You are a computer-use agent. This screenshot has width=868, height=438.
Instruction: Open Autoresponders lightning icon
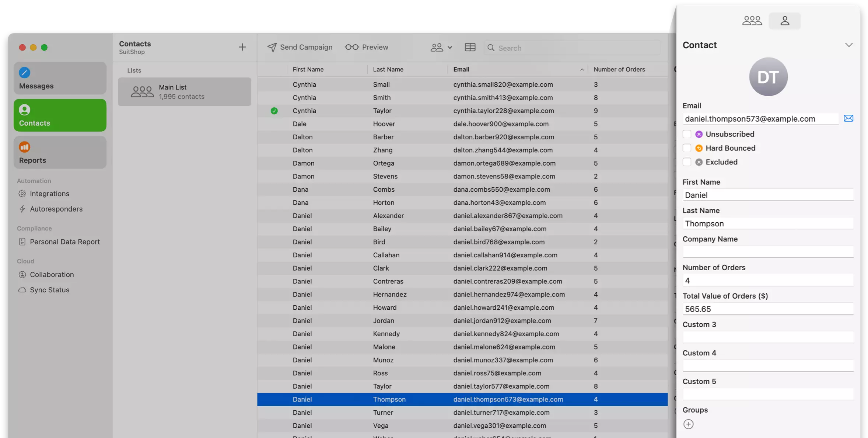pos(22,209)
